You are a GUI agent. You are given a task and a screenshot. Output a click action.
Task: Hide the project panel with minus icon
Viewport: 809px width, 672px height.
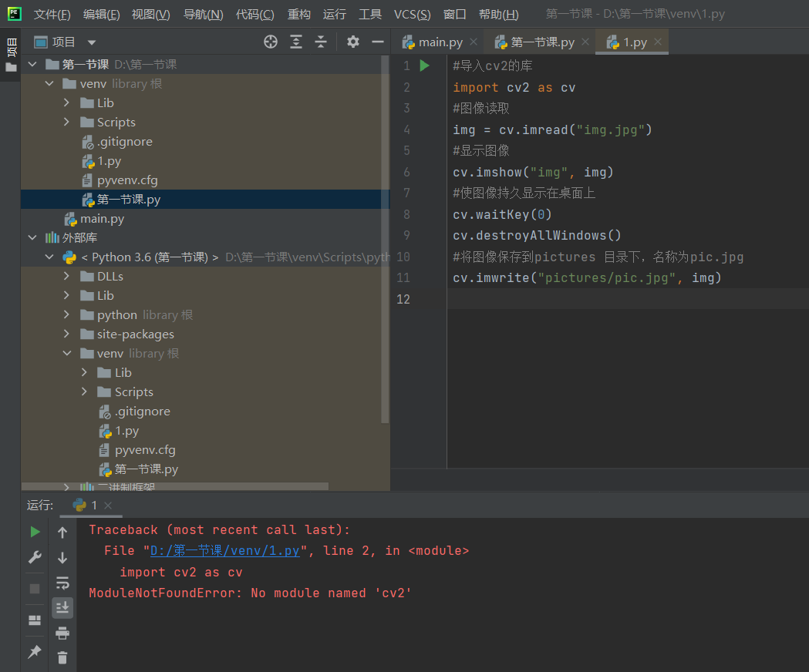pos(378,42)
